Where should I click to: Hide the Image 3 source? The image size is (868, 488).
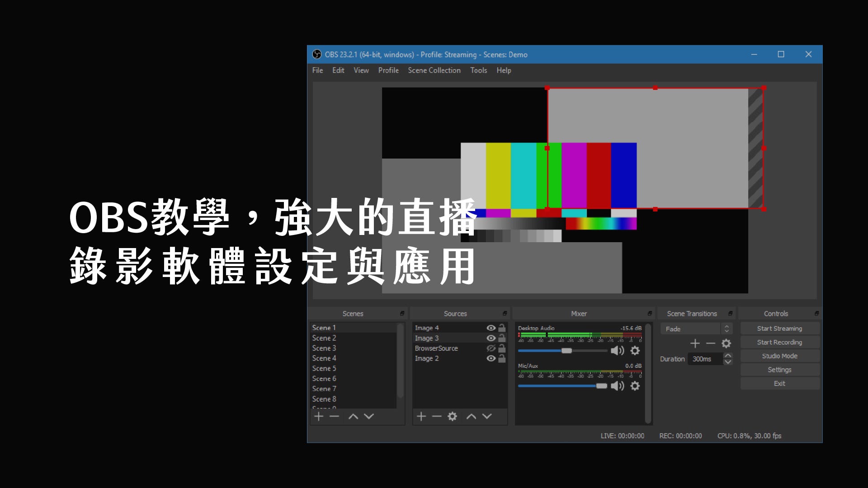pos(491,338)
